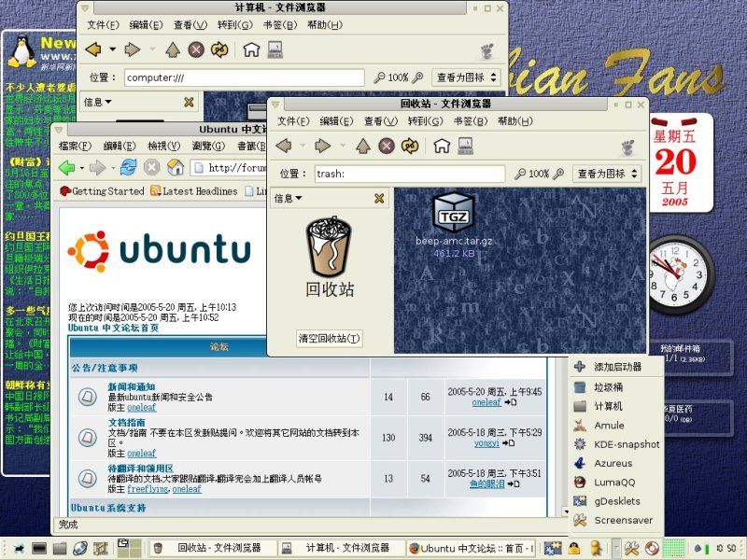Go forward in the 计算机 file browser
This screenshot has height=560, width=747.
tap(132, 49)
